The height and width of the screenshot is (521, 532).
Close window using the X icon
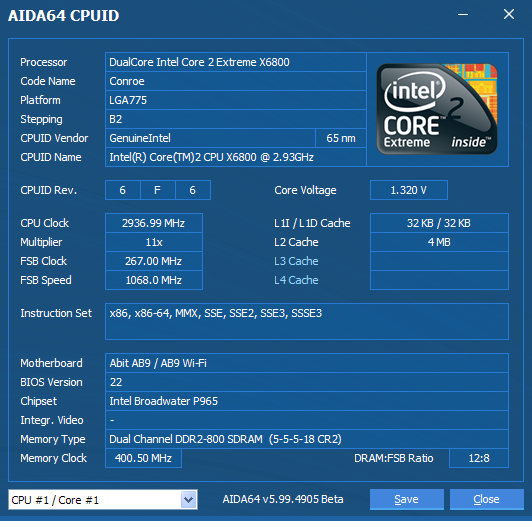509,14
